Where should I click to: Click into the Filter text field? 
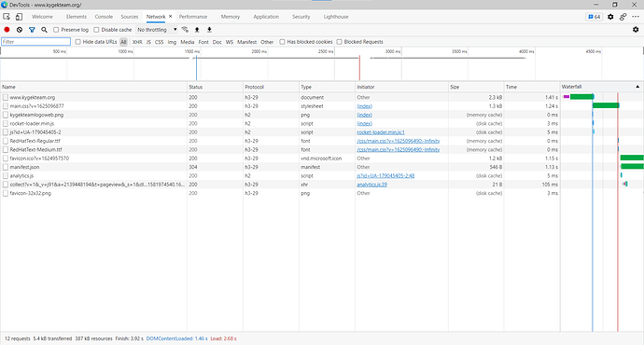tap(36, 42)
